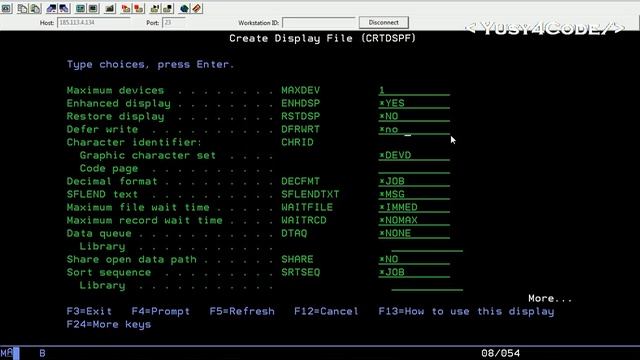Click the SHARE *NO value field
Image resolution: width=640 pixels, height=360 pixels.
tap(414, 260)
